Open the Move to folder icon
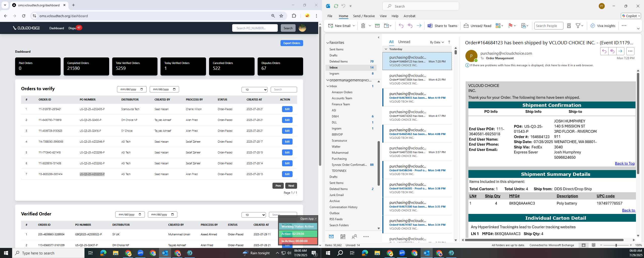Viewport: 644px width, 258px height. click(386, 26)
